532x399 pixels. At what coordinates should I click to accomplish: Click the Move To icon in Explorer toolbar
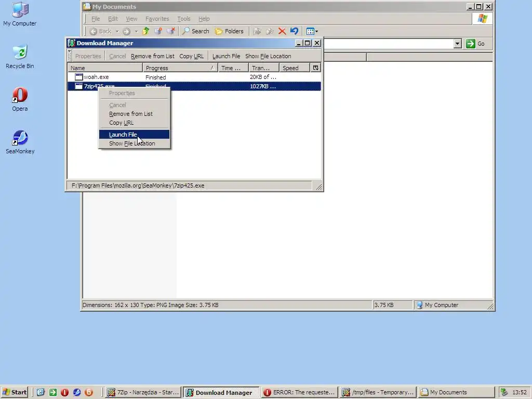257,31
